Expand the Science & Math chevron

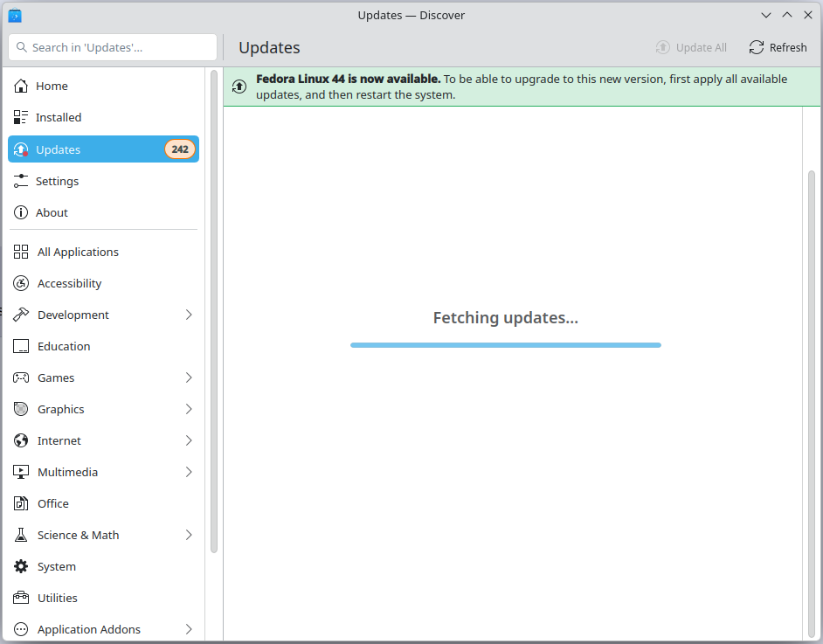(189, 536)
